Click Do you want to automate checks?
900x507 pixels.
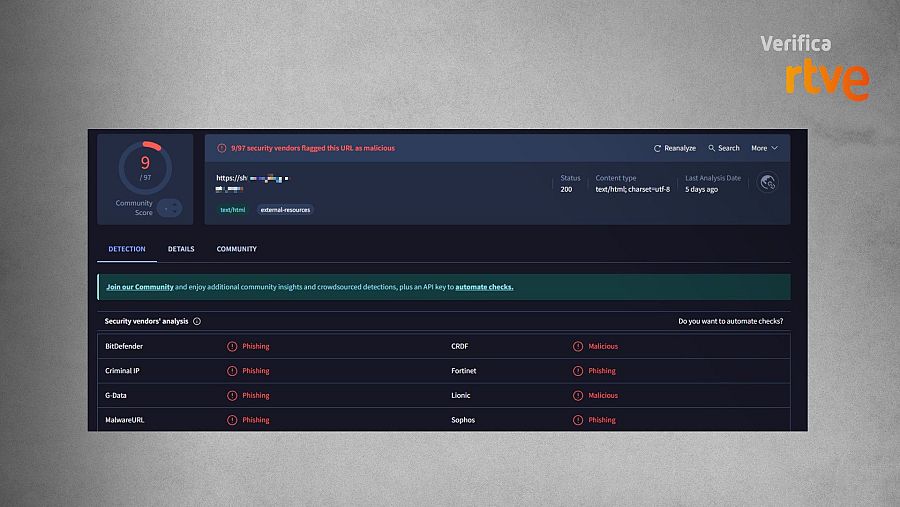coord(731,322)
